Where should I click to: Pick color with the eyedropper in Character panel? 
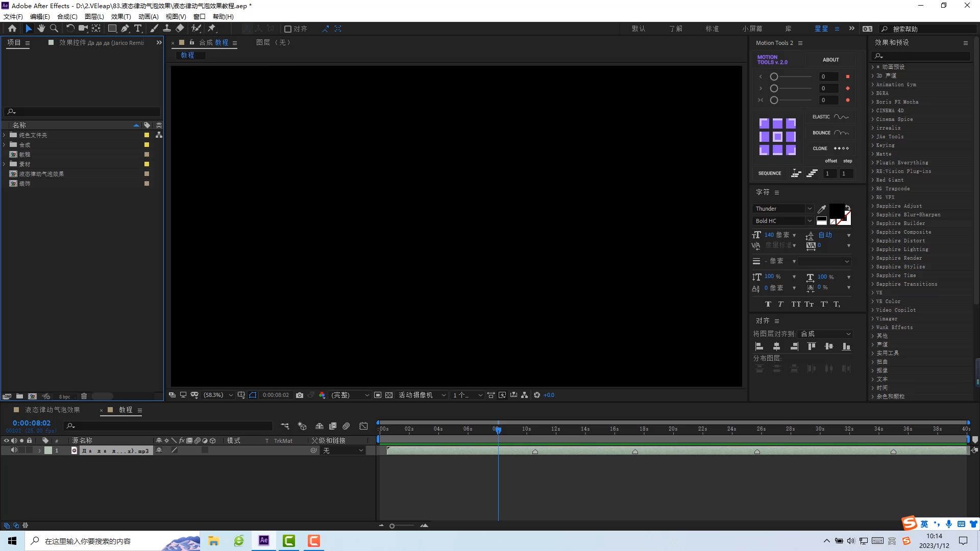coord(822,209)
